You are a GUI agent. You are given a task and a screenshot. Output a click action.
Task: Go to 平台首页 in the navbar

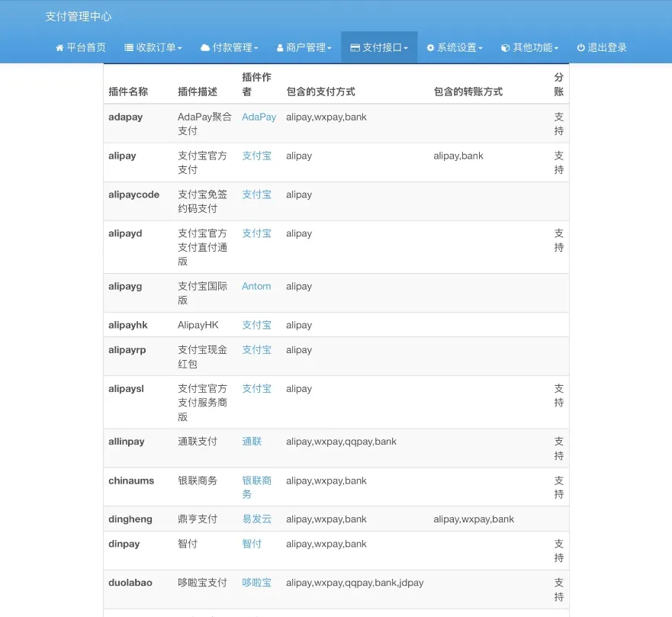81,47
